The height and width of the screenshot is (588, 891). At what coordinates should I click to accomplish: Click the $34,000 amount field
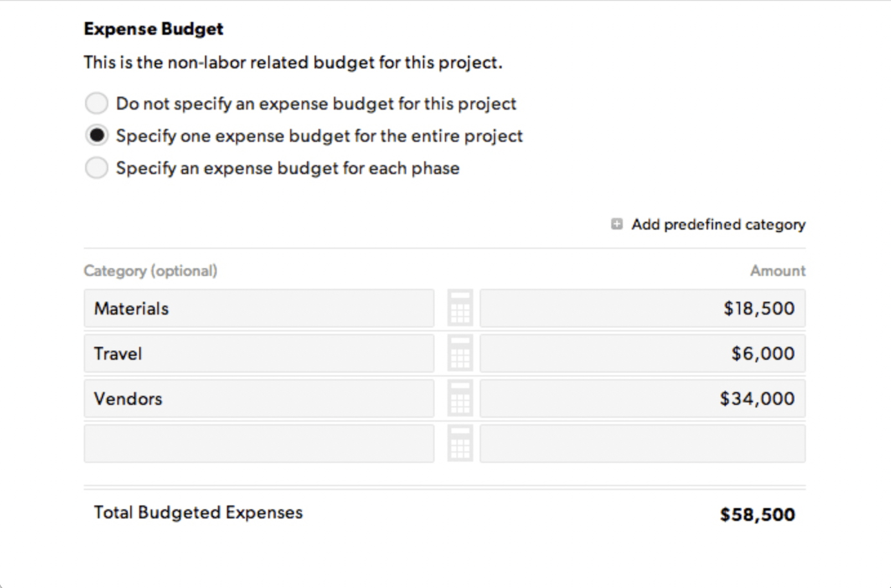click(642, 398)
